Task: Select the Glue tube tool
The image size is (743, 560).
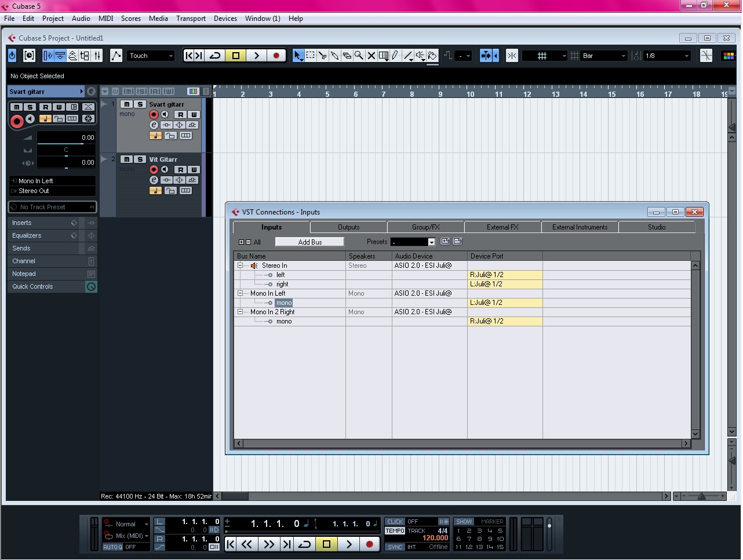Action: point(334,56)
